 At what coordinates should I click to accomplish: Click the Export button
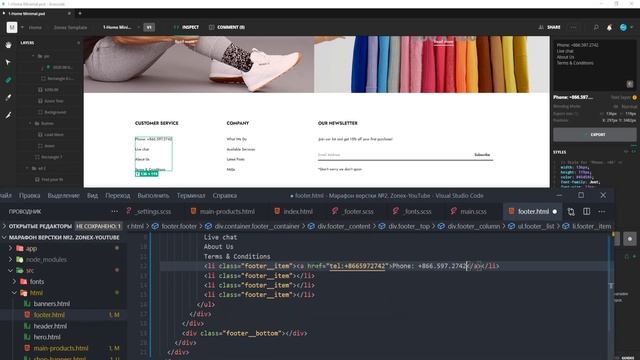click(x=595, y=134)
